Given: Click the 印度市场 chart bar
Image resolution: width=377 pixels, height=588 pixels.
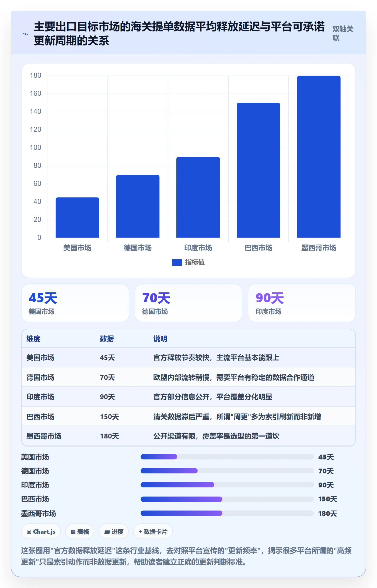Looking at the screenshot, I should click(198, 197).
